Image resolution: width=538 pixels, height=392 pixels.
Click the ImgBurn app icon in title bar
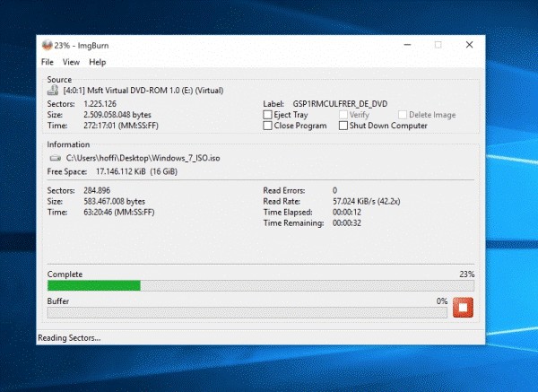(47, 45)
